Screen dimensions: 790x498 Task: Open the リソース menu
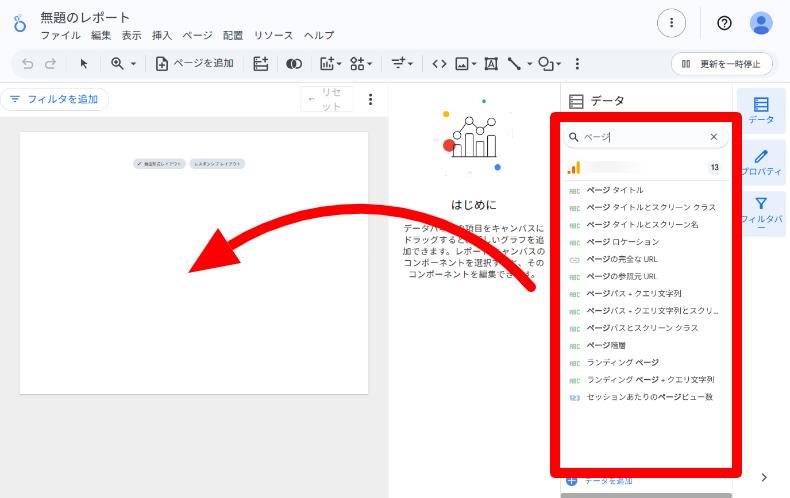tap(273, 35)
